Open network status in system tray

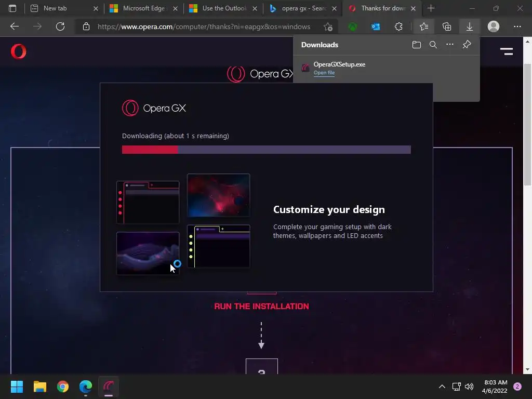coord(456,387)
